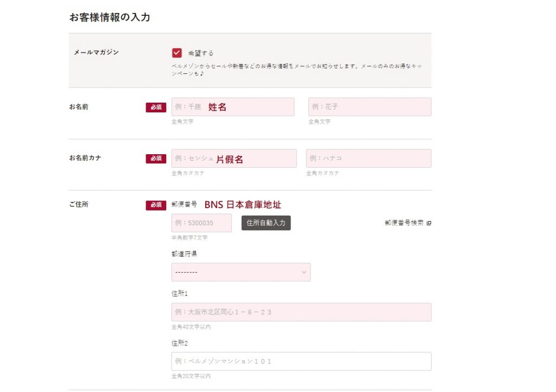Click the お客様情報の入力 page heading
This screenshot has height=392, width=556.
[109, 17]
